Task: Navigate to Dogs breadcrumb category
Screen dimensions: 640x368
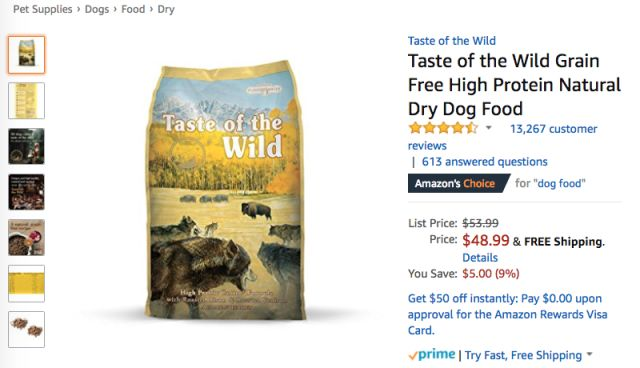Action: (97, 9)
